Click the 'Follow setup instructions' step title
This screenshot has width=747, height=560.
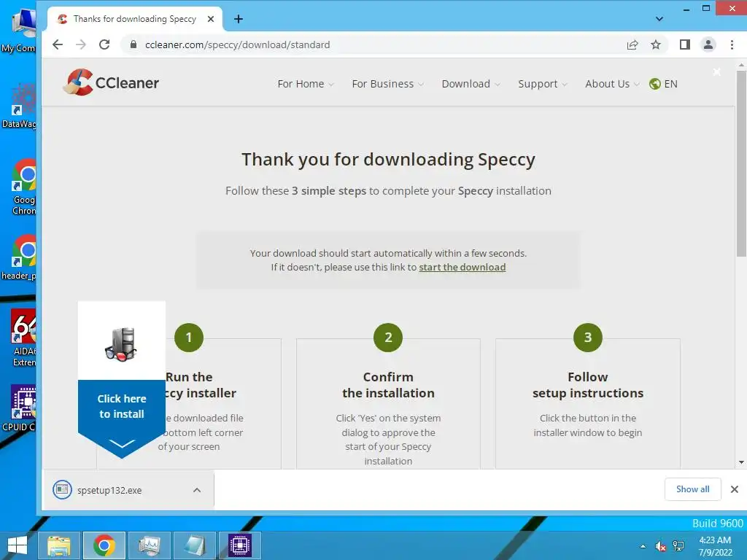tap(588, 385)
